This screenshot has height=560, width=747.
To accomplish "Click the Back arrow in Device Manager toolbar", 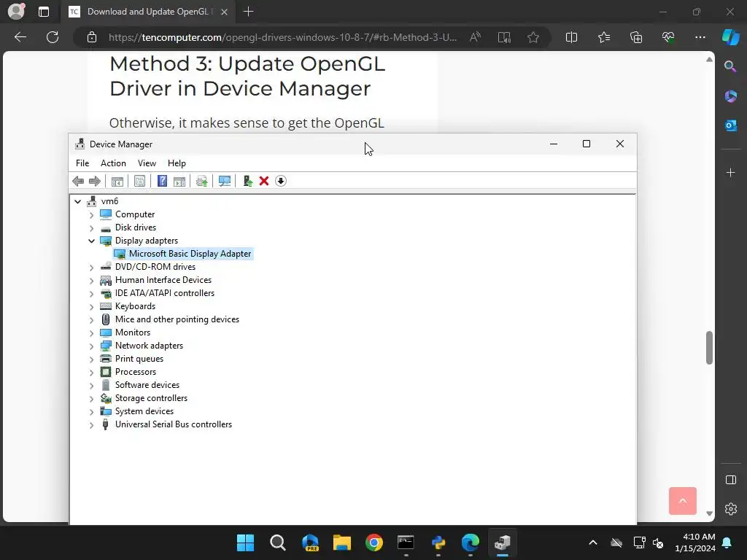I will point(78,181).
